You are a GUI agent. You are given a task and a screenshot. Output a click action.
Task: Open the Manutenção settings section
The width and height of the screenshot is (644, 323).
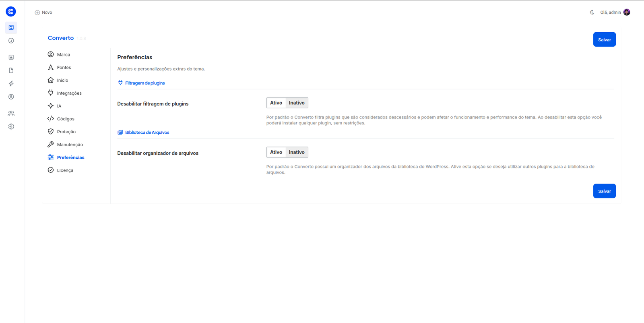tap(70, 145)
